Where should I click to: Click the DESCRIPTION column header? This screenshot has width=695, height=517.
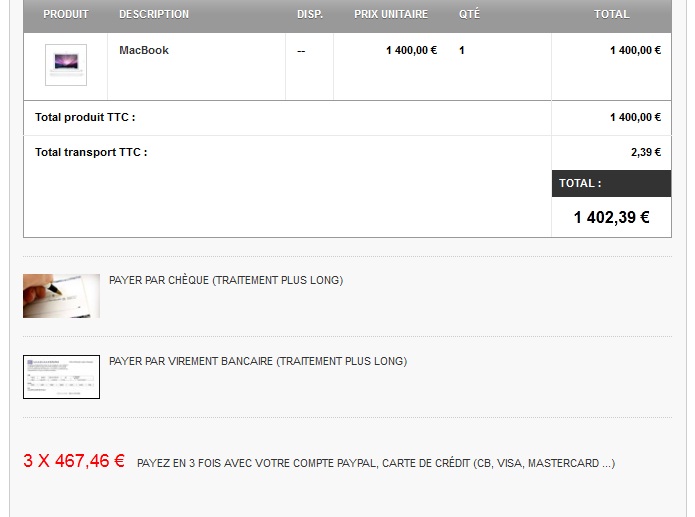154,14
